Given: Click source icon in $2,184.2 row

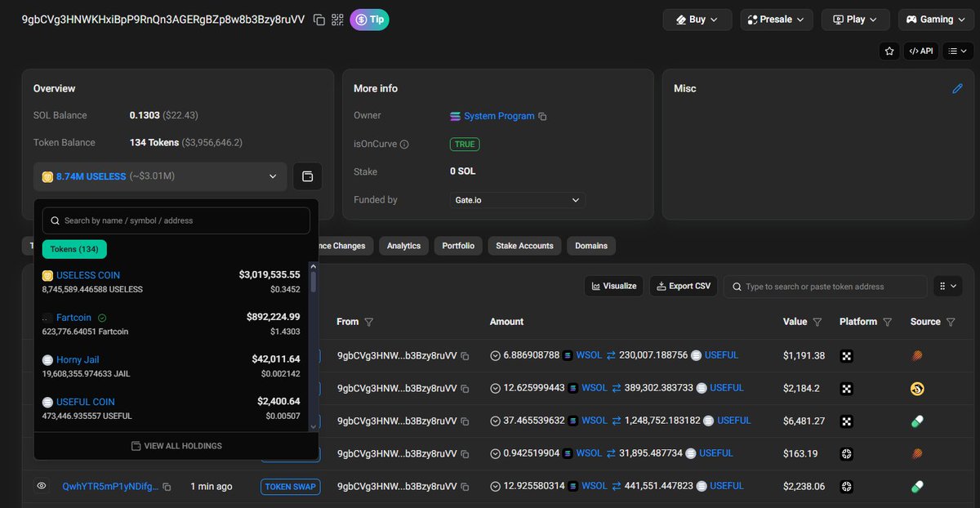Looking at the screenshot, I should [917, 389].
